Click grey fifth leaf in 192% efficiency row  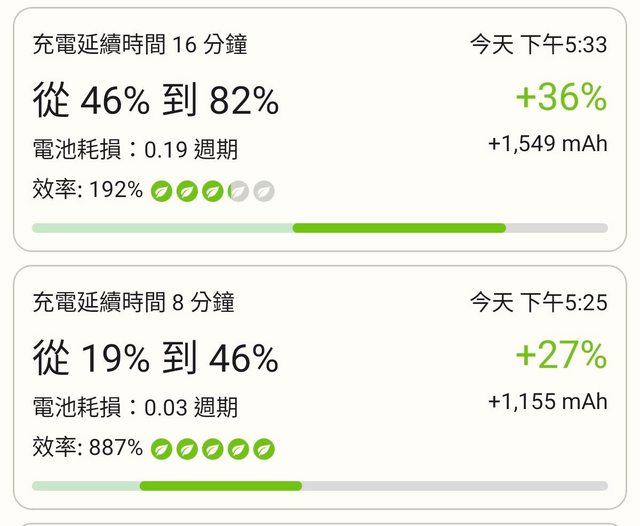pos(263,190)
